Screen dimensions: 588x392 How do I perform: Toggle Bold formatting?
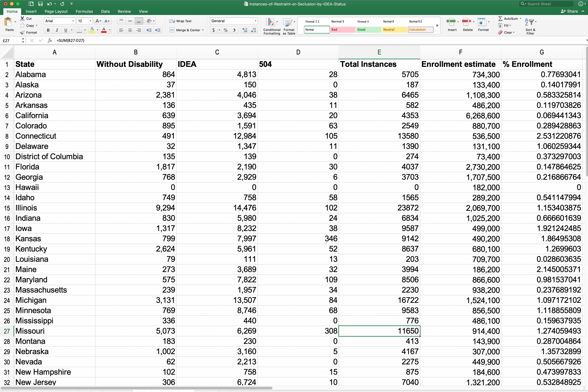[48, 30]
